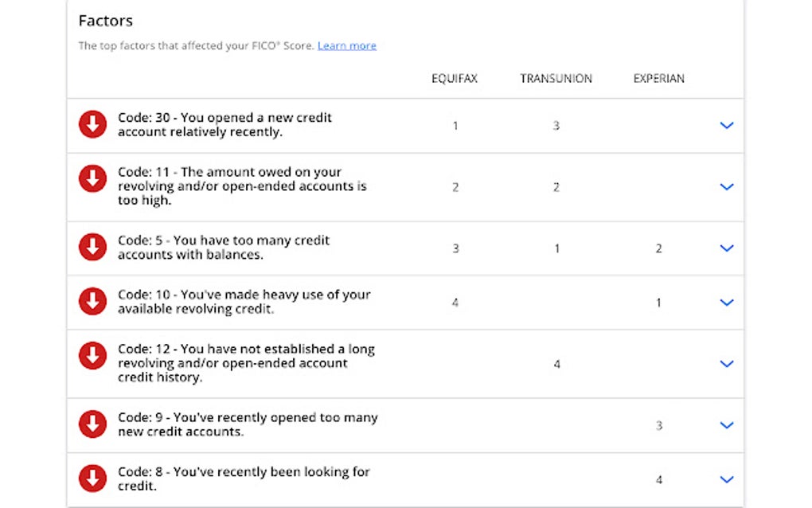812x508 pixels.
Task: Select the red arrow icon beside Code 9
Action: 92,424
